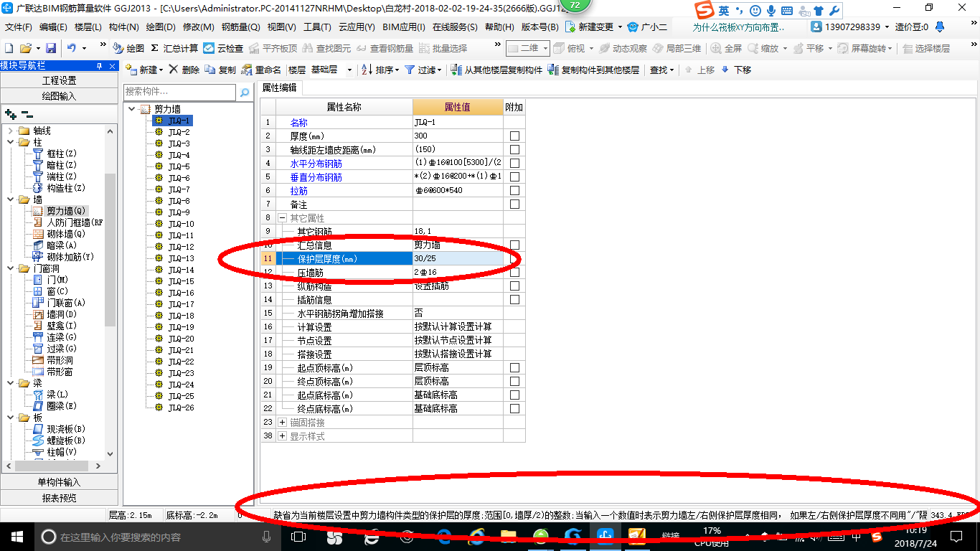
Task: Toggle 拉筋 附加 checkbox
Action: (x=514, y=191)
